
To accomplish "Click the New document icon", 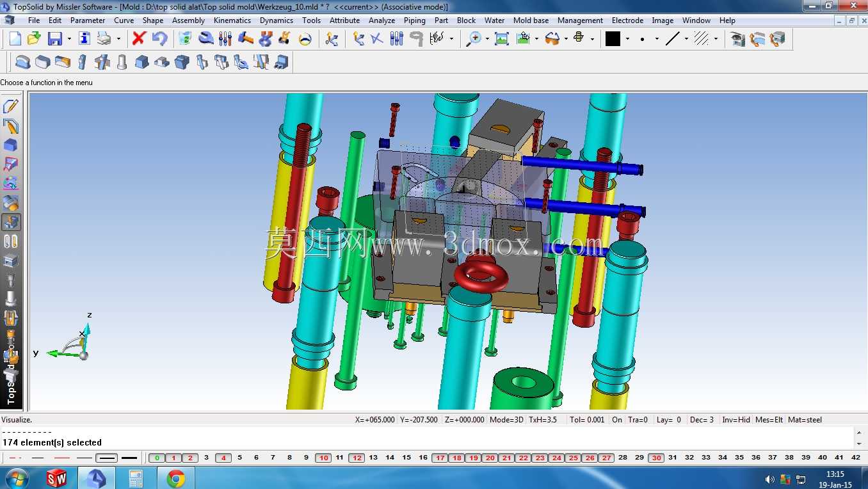I will click(15, 38).
